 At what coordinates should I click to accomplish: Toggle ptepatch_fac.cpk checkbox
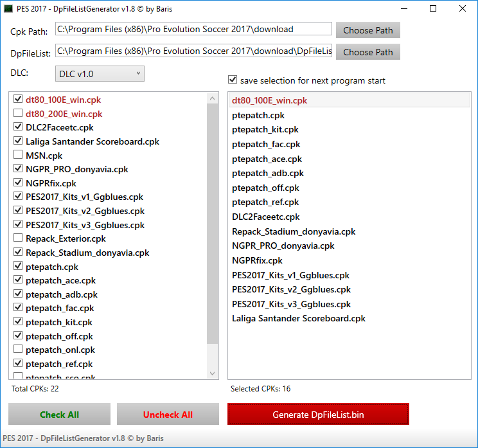point(18,307)
